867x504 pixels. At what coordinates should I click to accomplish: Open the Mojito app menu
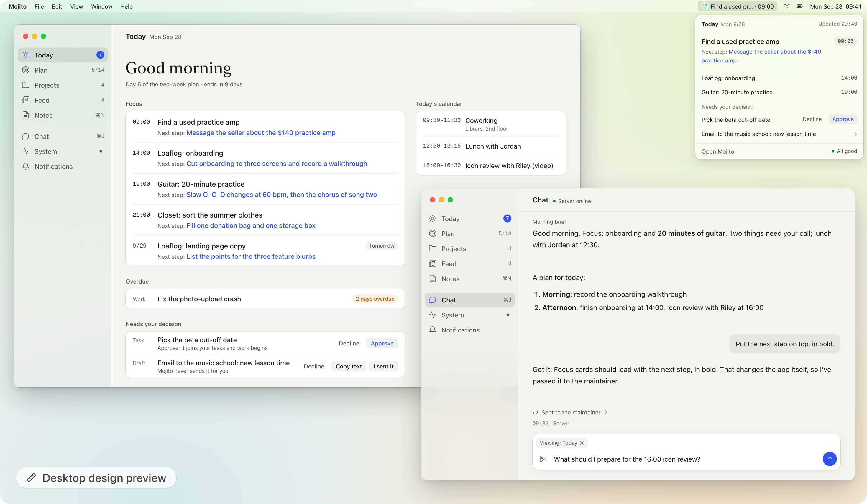coord(18,6)
